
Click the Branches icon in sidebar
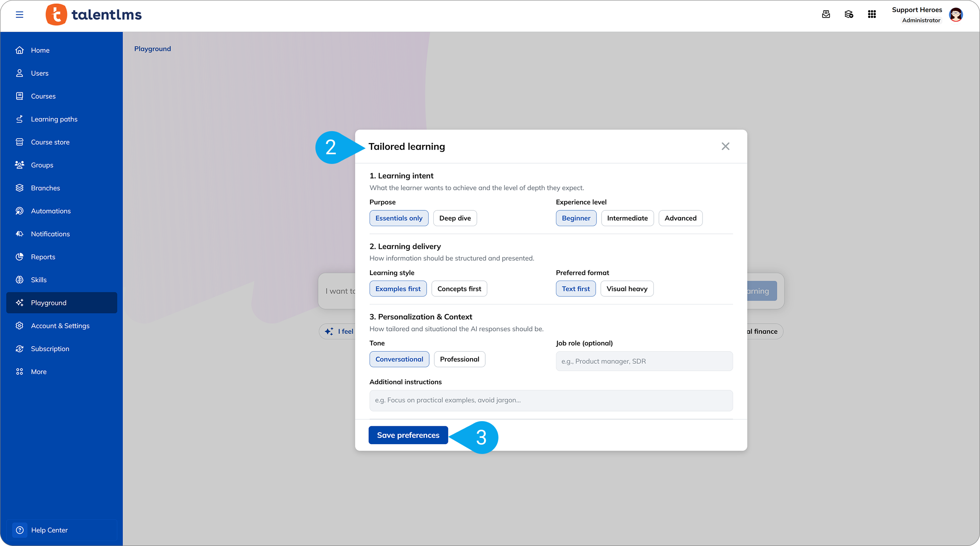click(x=20, y=188)
